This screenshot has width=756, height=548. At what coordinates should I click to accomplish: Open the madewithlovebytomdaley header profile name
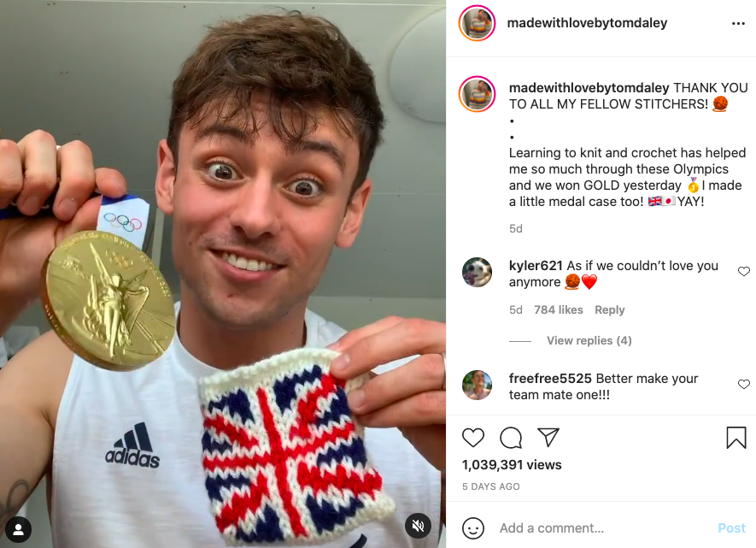587,23
